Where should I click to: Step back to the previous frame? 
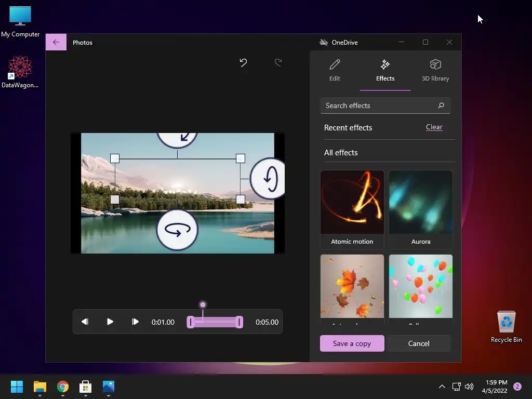tap(85, 322)
